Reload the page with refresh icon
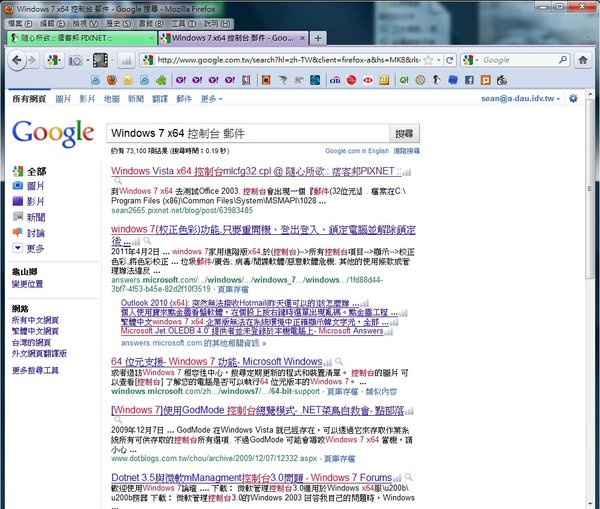Image resolution: width=600 pixels, height=509 pixels. coord(450,60)
